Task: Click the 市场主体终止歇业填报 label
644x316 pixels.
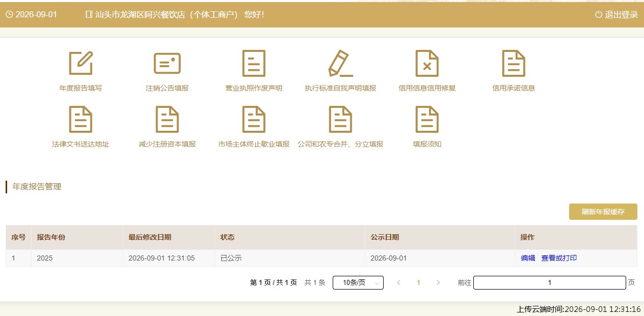Action: point(254,144)
